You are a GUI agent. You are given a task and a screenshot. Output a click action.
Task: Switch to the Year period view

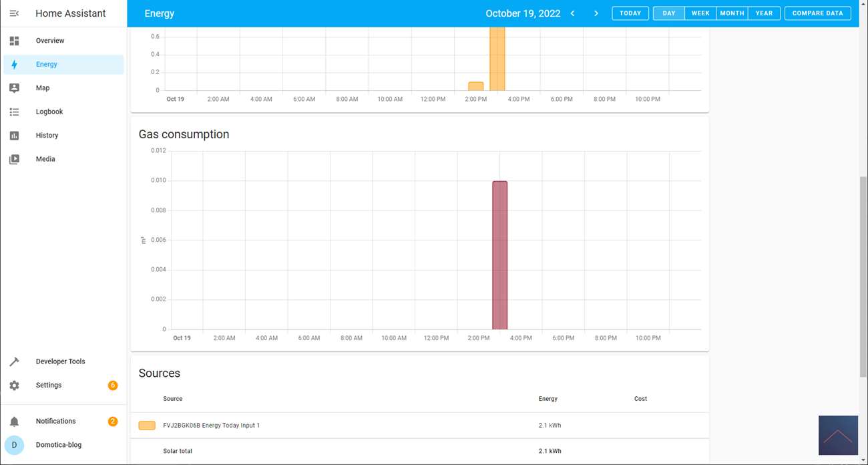(764, 13)
